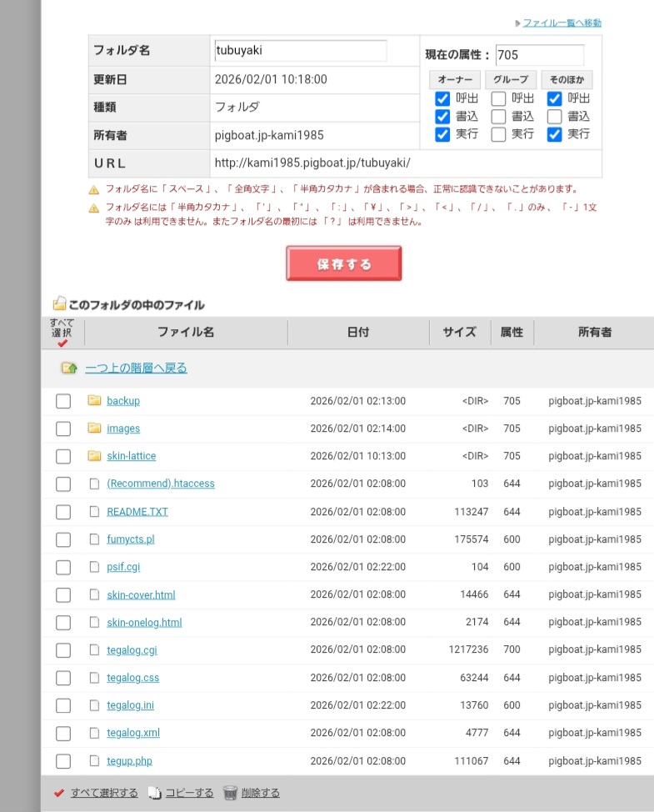The image size is (654, 812).
Task: Click the up-one-level folder arrow icon
Action: click(x=69, y=368)
